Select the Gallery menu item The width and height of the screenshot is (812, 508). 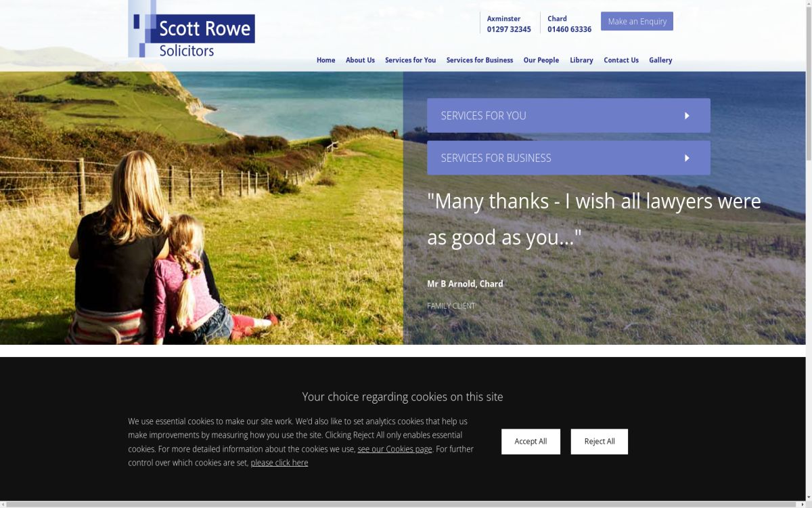click(660, 60)
